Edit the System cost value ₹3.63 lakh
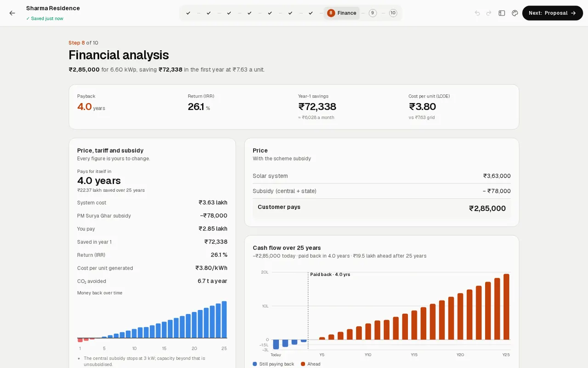588x368 pixels. click(x=213, y=202)
